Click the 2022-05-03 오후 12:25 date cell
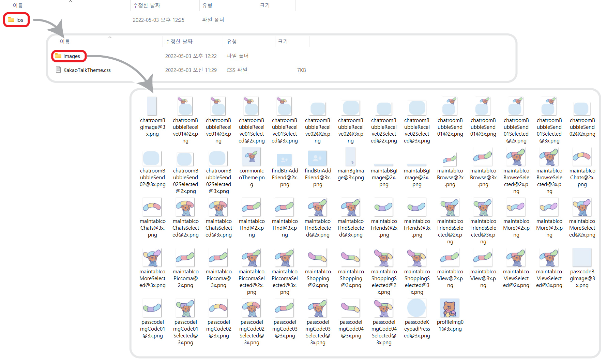 [158, 20]
